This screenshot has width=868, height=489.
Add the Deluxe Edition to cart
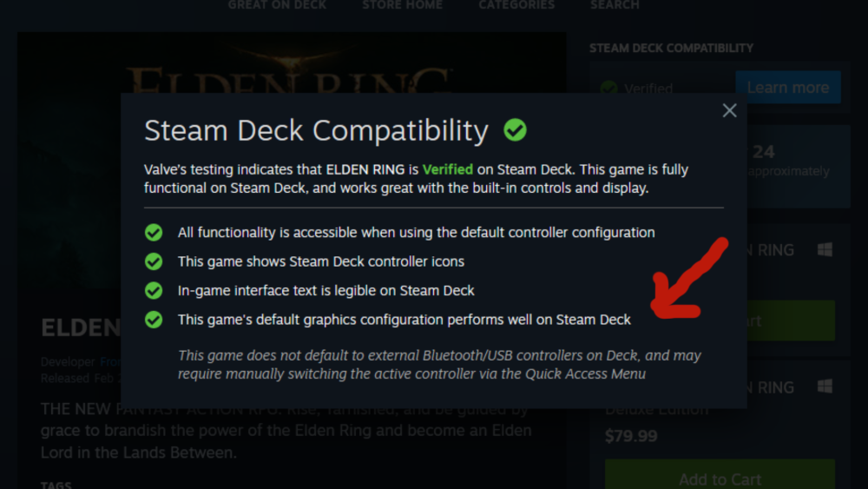[x=720, y=479]
